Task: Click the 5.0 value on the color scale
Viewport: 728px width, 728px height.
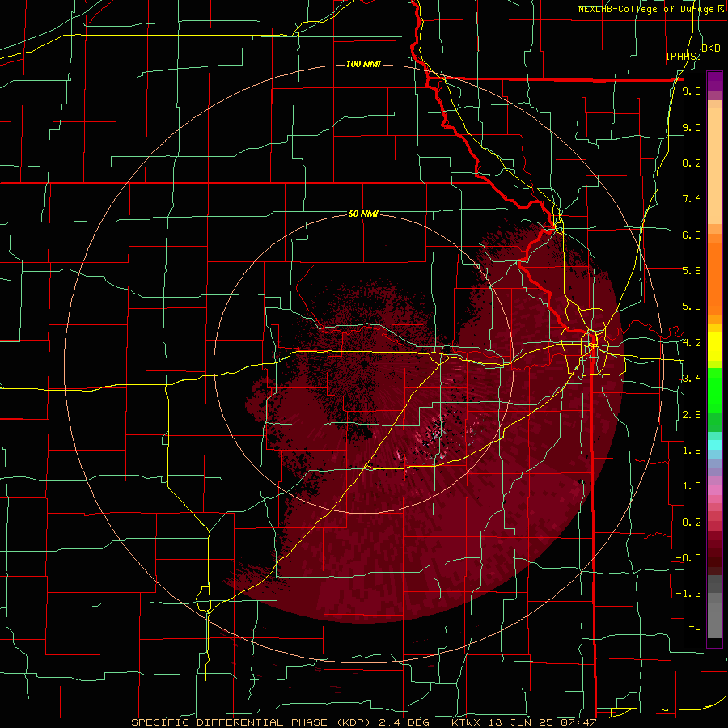Action: click(x=692, y=307)
